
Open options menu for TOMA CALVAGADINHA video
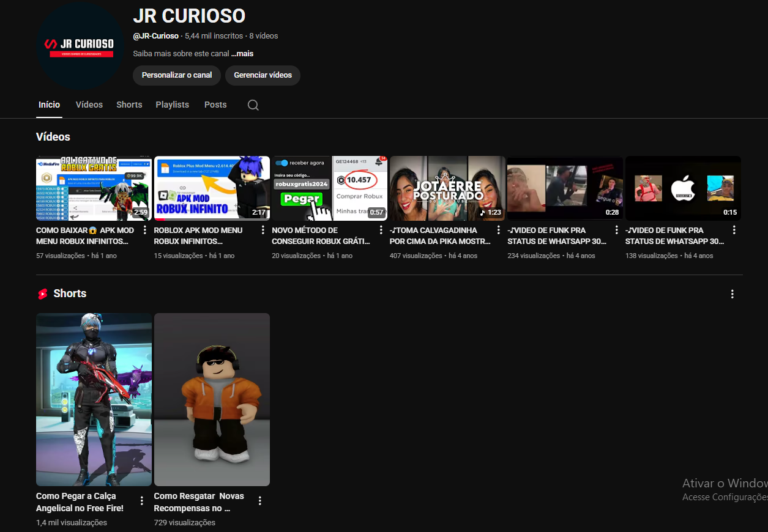pos(499,231)
